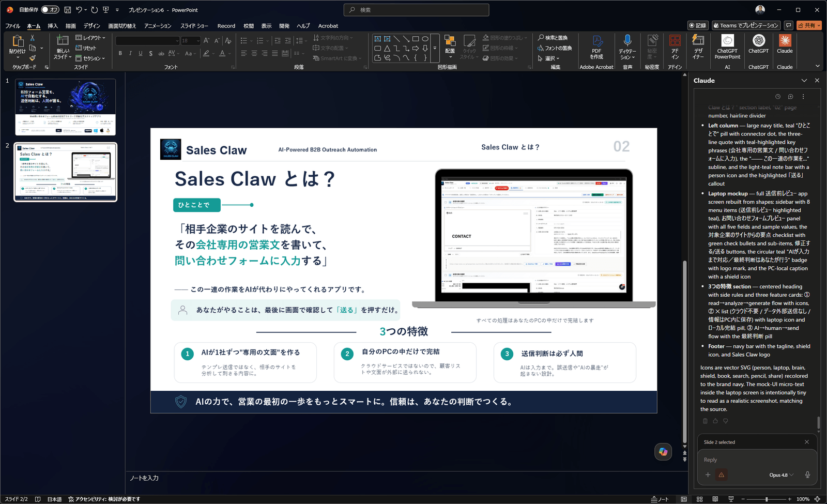Click the 配置 arrange icon

450,40
